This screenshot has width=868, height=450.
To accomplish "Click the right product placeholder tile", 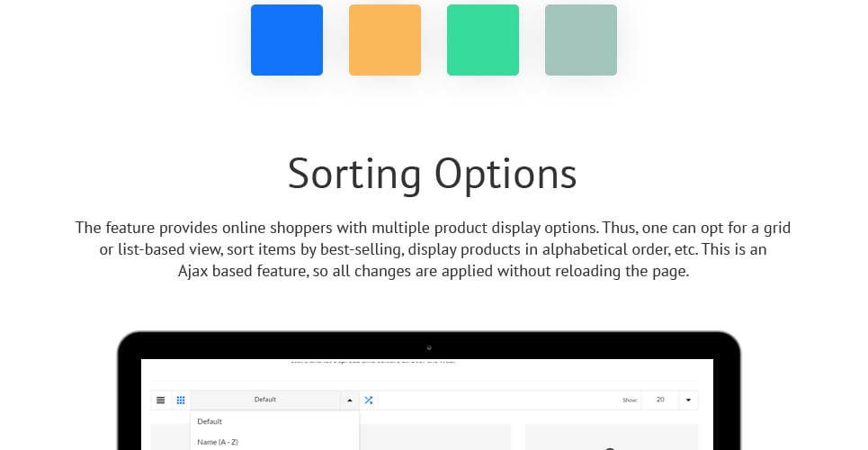I will point(612,437).
